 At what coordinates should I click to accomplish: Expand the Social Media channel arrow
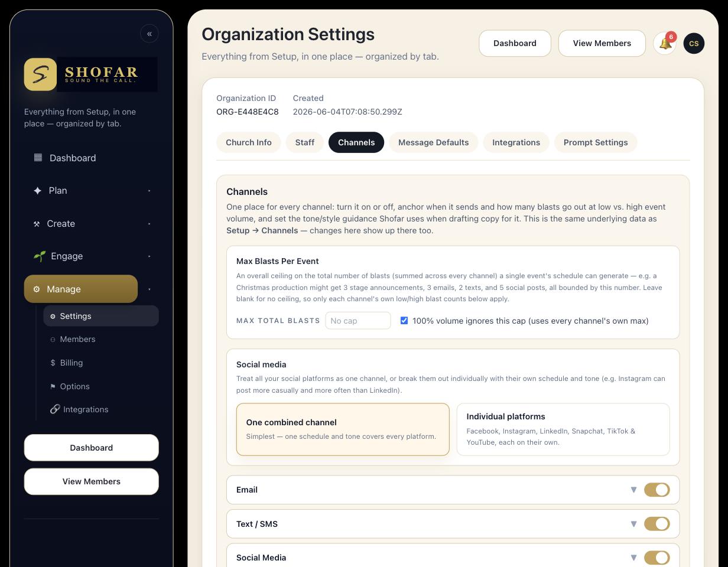coord(633,558)
